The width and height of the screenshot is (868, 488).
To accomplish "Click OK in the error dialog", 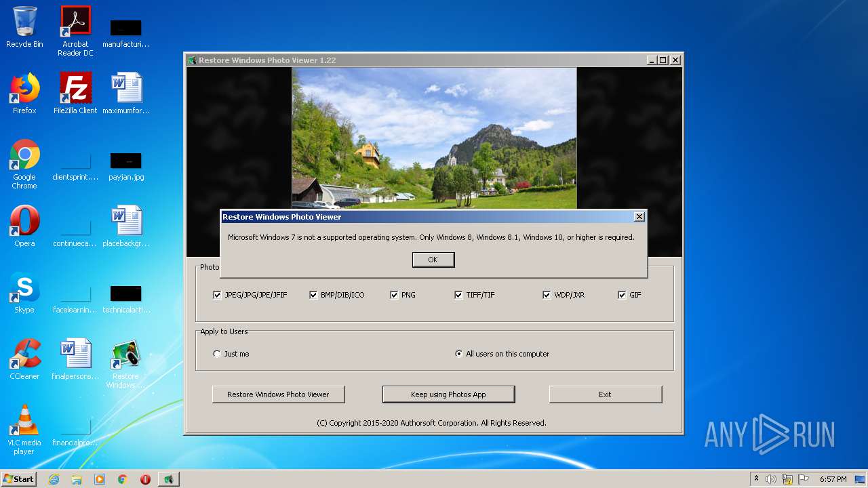I will [x=433, y=260].
